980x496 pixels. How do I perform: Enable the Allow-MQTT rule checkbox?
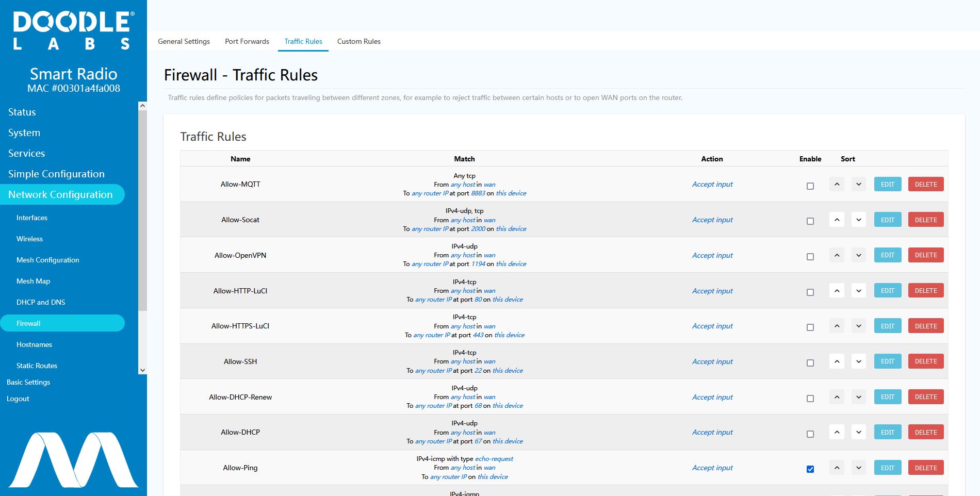pyautogui.click(x=810, y=186)
